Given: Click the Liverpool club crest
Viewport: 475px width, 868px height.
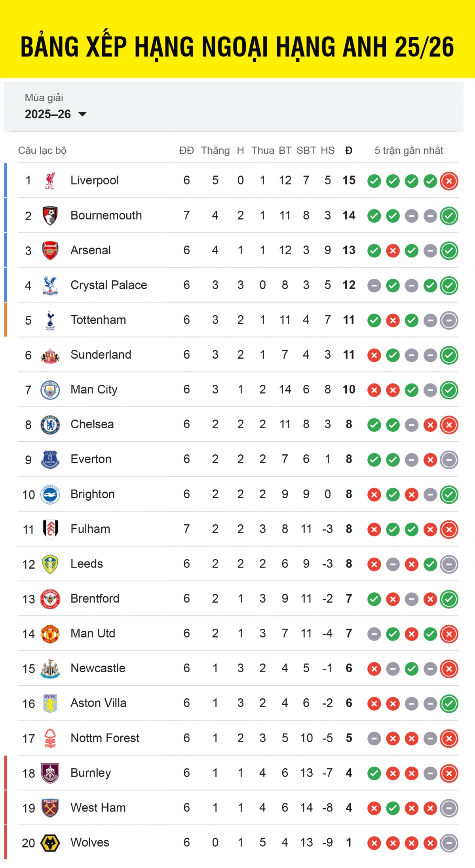Looking at the screenshot, I should tap(50, 181).
